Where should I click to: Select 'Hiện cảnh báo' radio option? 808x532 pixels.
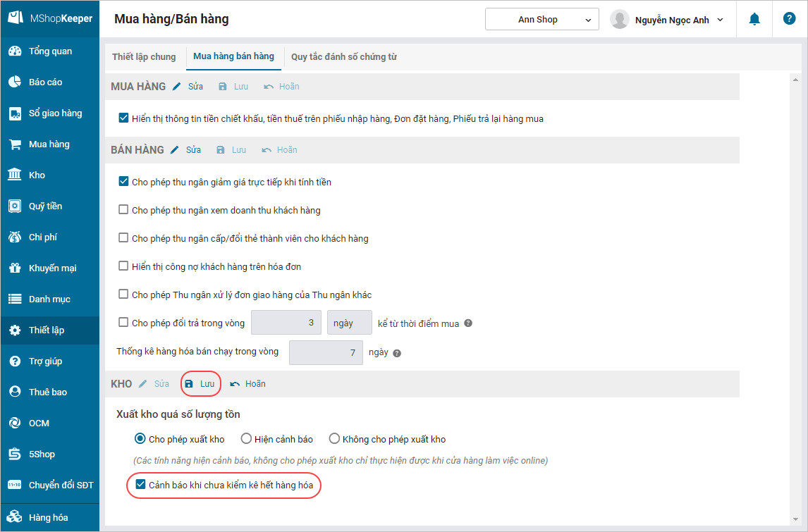[246, 439]
